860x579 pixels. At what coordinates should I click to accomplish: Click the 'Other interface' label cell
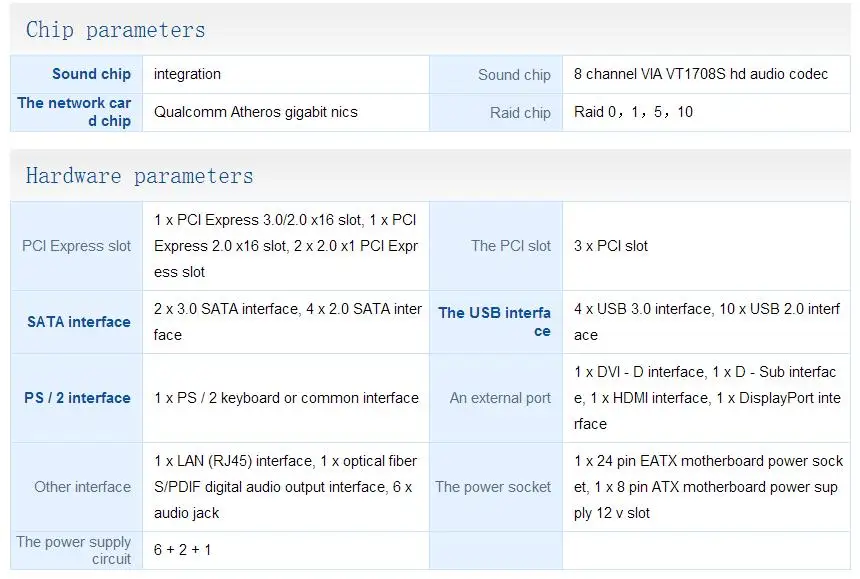(82, 487)
